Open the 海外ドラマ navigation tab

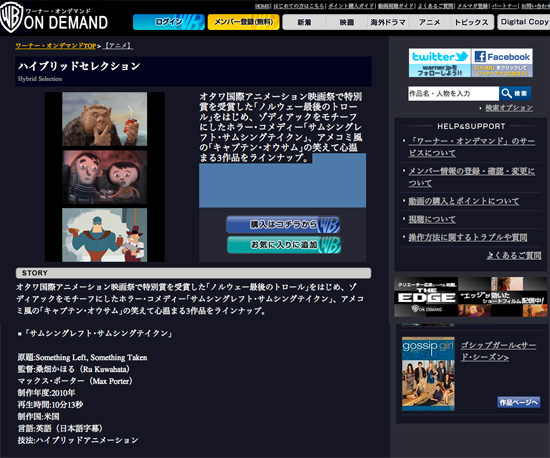click(x=388, y=22)
